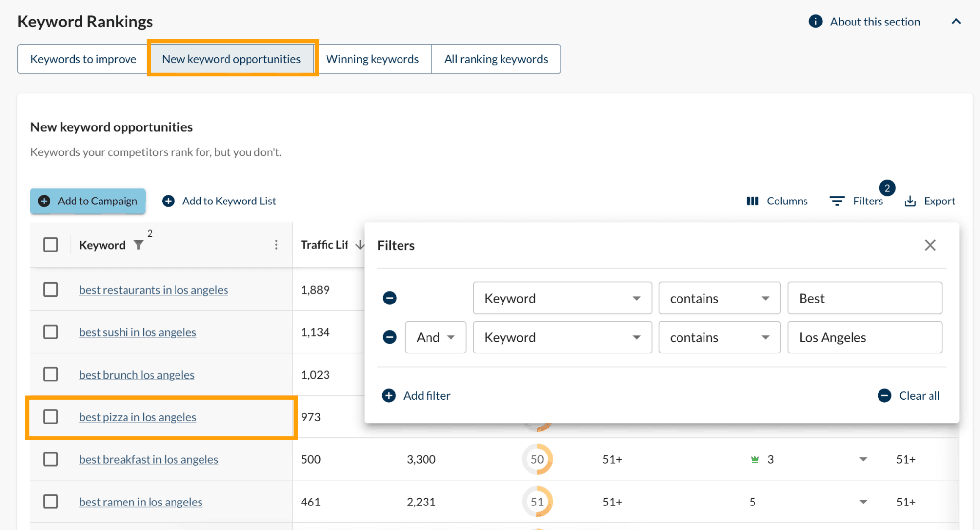Viewport: 980px width, 530px height.
Task: Collapse the Keyword Rankings section chevron
Action: (x=956, y=22)
